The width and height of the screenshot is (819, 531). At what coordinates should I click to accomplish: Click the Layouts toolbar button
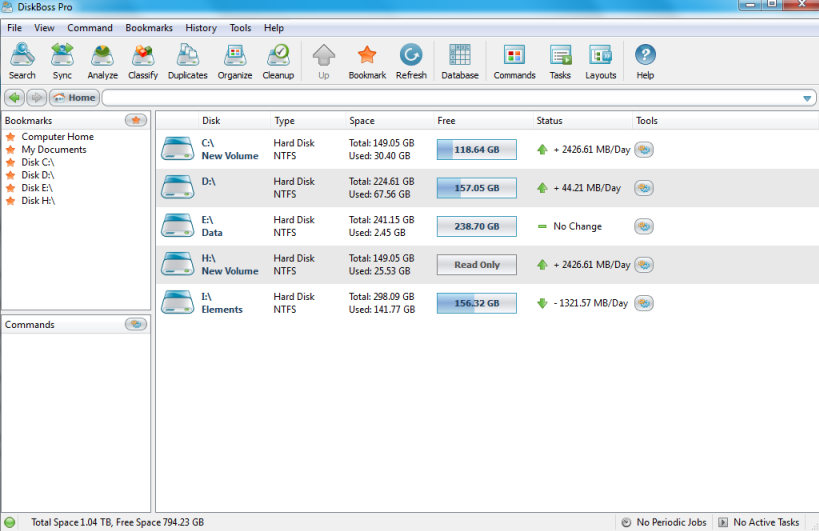click(x=600, y=62)
